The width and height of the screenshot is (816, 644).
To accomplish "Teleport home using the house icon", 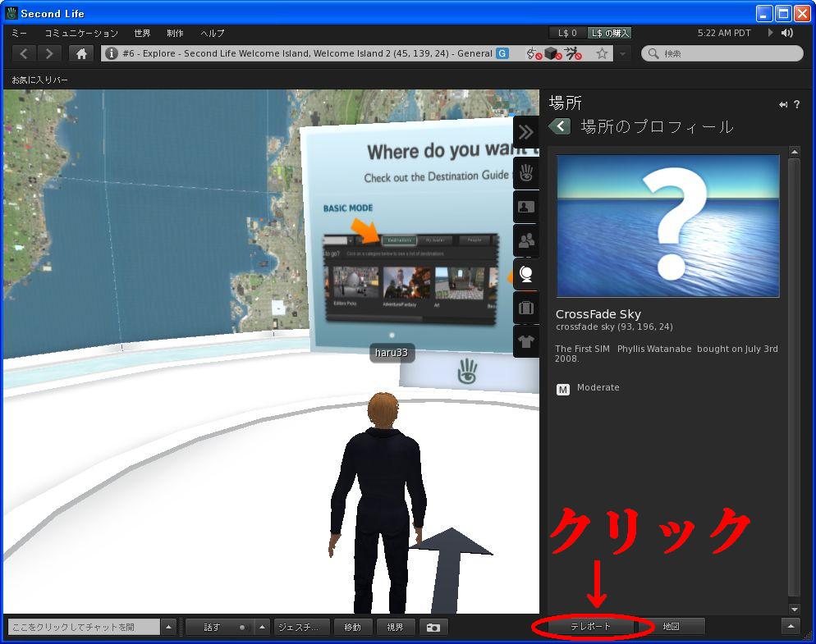I will 81,53.
